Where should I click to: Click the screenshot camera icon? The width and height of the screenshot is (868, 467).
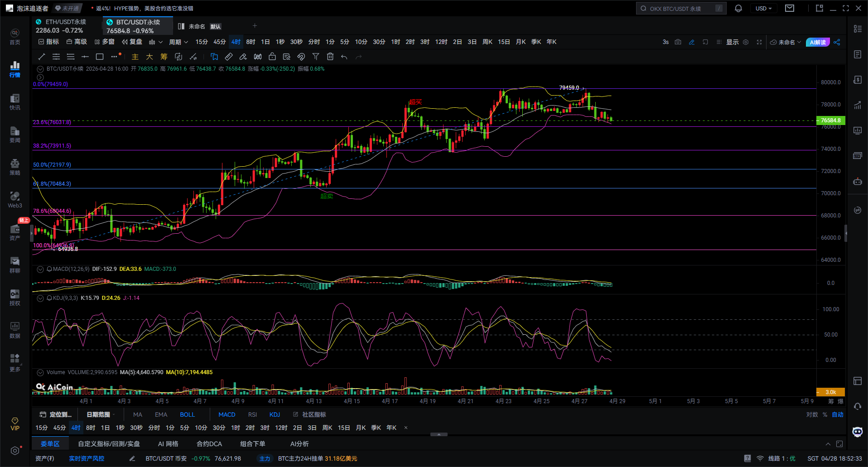click(678, 42)
